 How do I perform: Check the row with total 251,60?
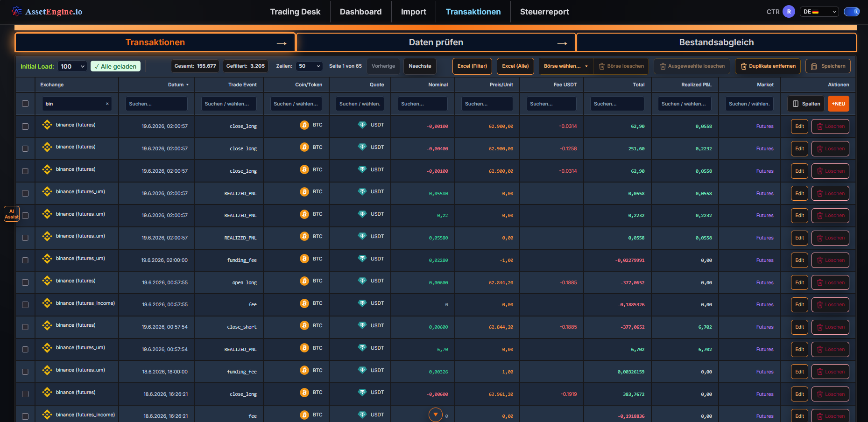[x=25, y=148]
